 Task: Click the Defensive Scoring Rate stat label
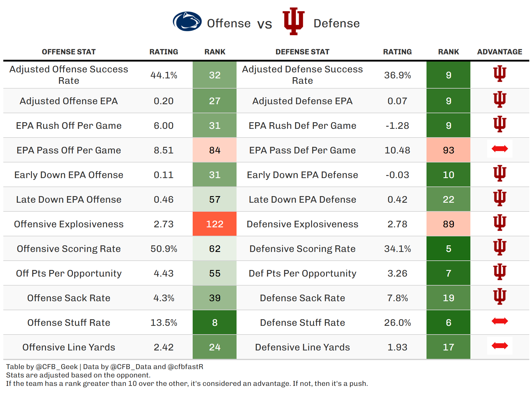(x=302, y=249)
